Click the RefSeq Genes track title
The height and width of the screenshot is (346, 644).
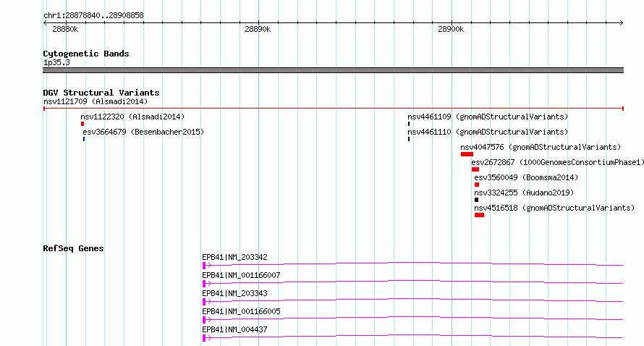point(73,248)
